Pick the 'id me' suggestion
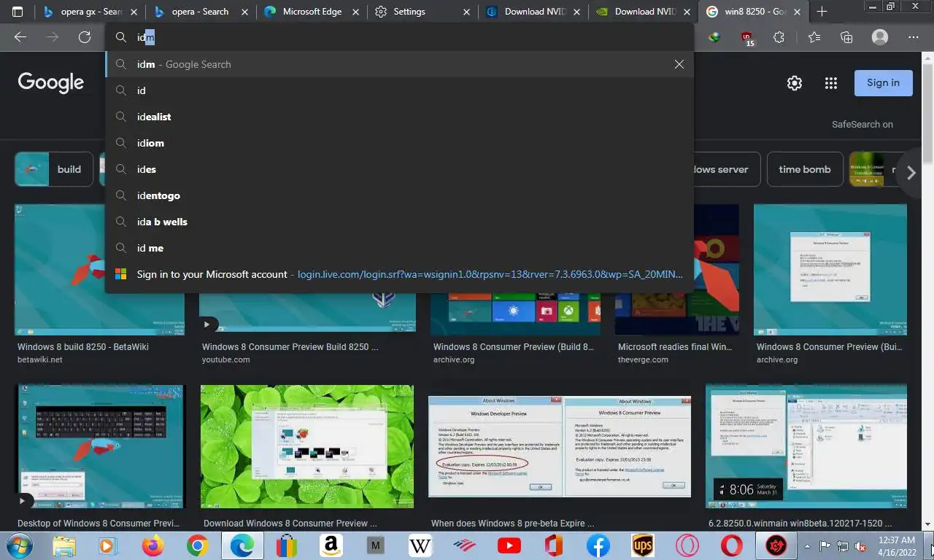Image resolution: width=934 pixels, height=560 pixels. (x=400, y=248)
